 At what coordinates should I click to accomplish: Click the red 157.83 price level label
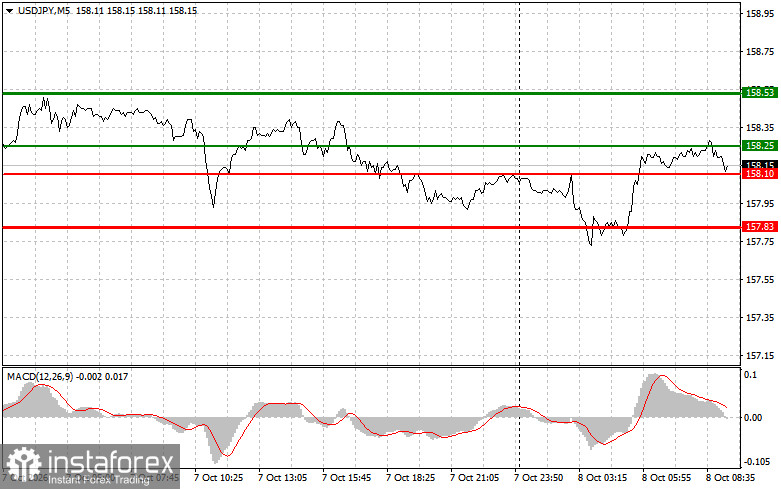(x=760, y=227)
